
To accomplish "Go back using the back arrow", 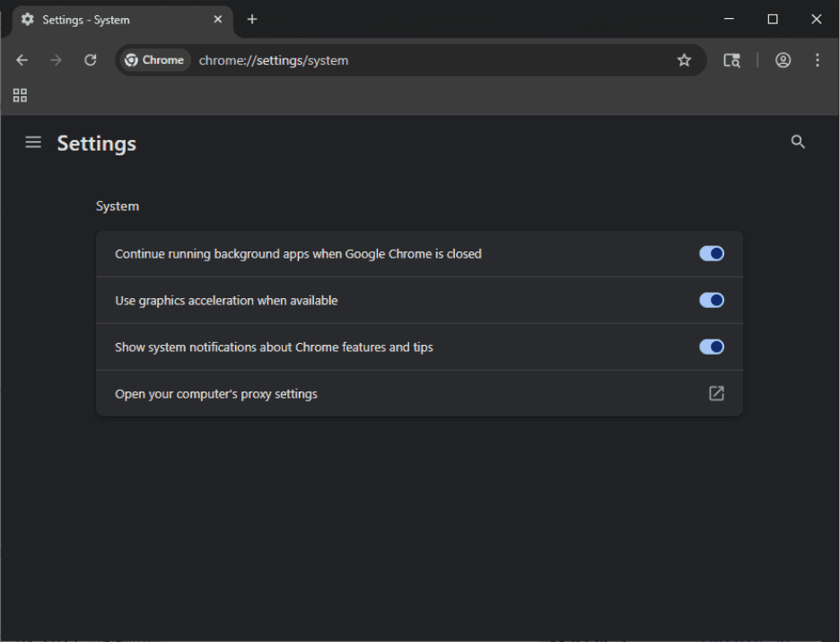I will pyautogui.click(x=22, y=60).
